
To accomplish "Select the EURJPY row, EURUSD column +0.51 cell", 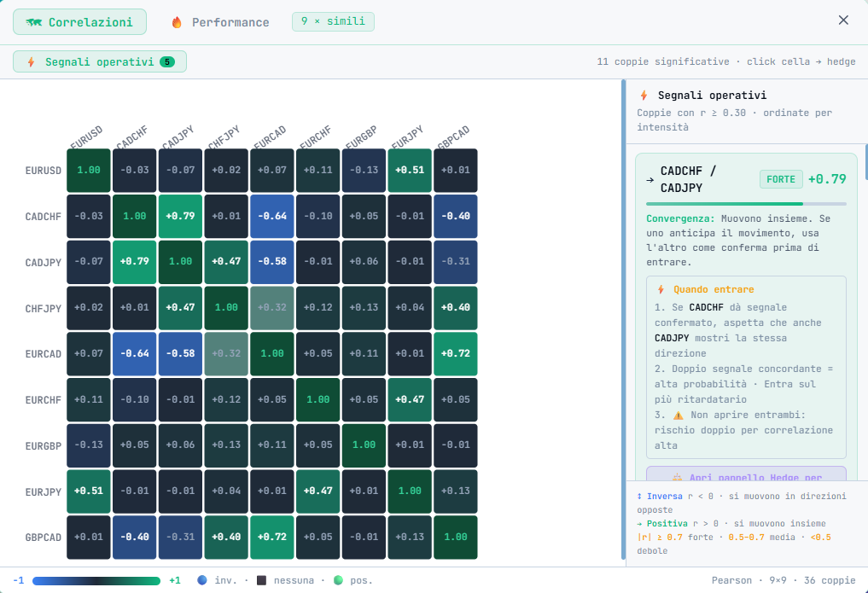I will point(89,491).
